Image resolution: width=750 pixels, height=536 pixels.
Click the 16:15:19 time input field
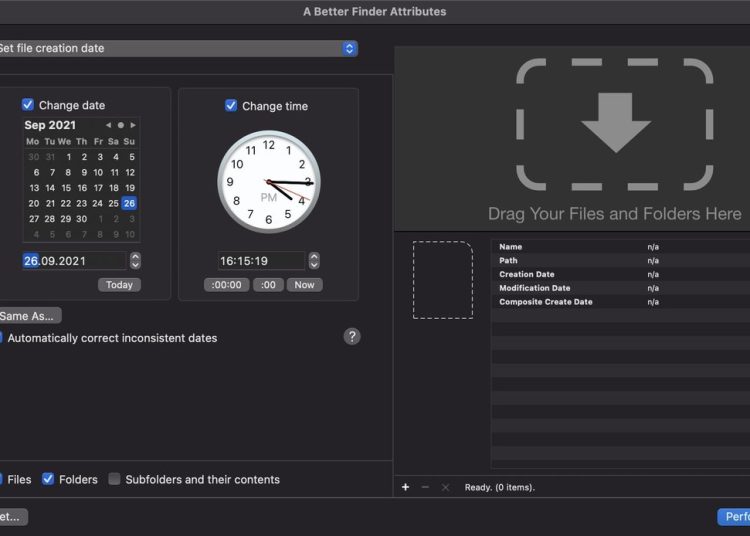pyautogui.click(x=261, y=261)
